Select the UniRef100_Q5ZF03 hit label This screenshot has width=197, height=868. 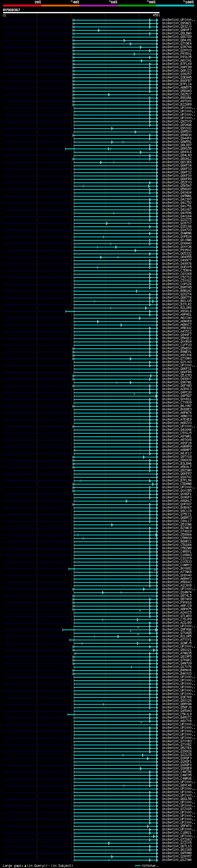(x=177, y=182)
